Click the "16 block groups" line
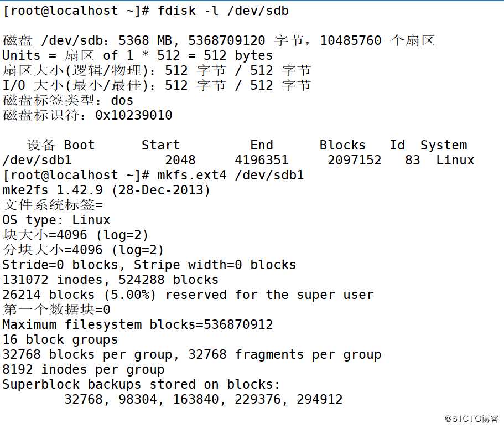 pyautogui.click(x=60, y=339)
